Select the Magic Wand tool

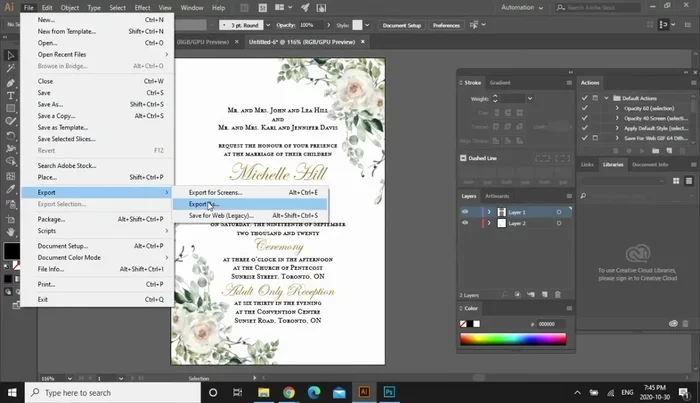[x=10, y=68]
